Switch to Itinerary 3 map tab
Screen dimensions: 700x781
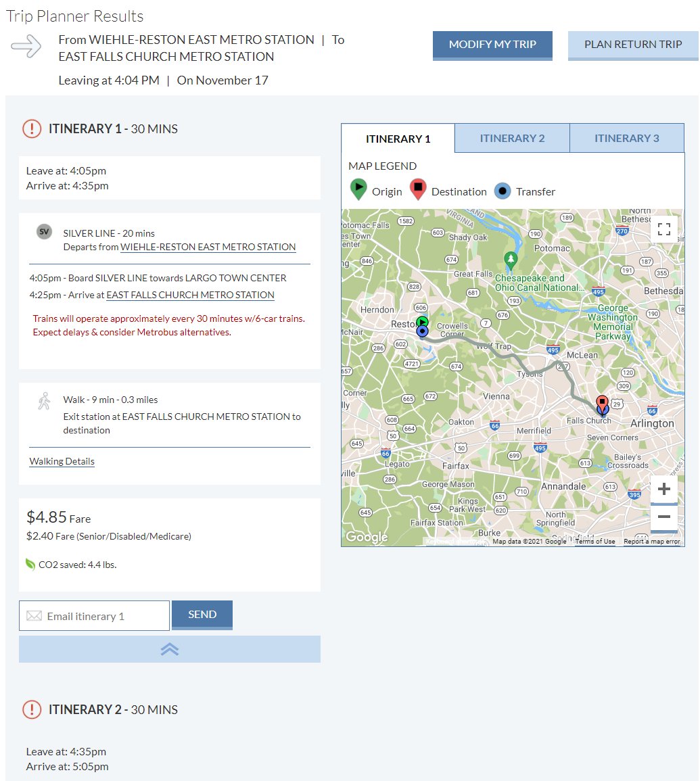coord(627,138)
